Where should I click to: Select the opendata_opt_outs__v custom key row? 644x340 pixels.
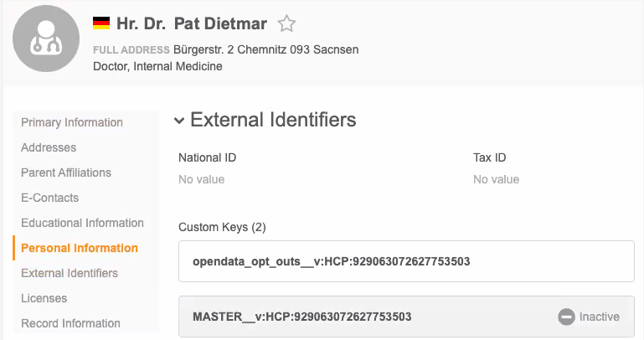pyautogui.click(x=406, y=261)
